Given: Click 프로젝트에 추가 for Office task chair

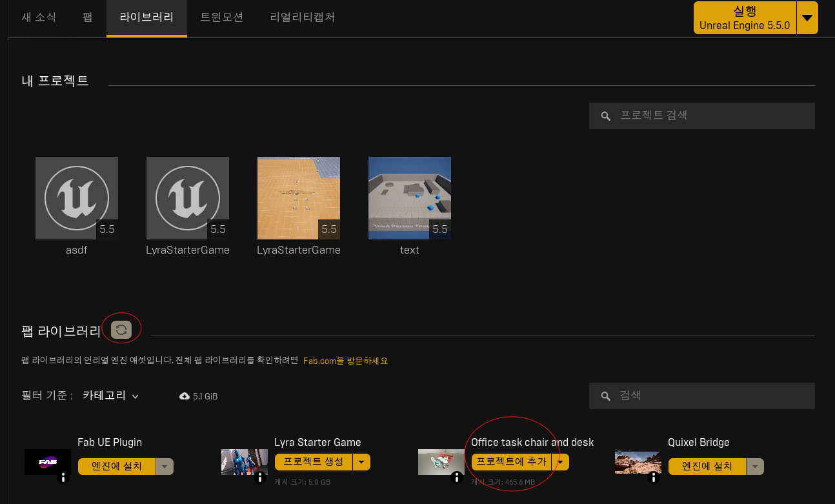Looking at the screenshot, I should point(511,461).
